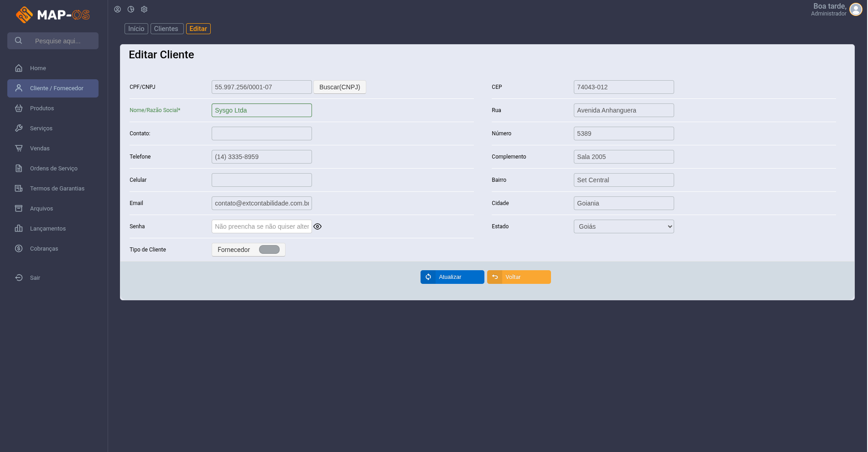Viewport: 868px width, 452px height.
Task: Click the Home house icon
Action: click(19, 68)
